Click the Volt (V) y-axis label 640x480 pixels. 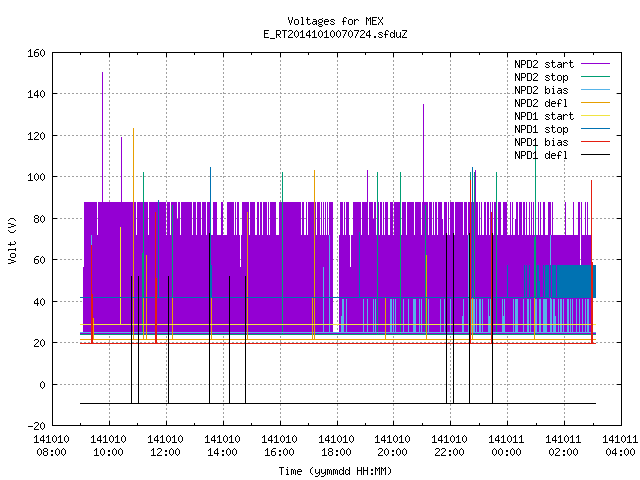(12, 241)
